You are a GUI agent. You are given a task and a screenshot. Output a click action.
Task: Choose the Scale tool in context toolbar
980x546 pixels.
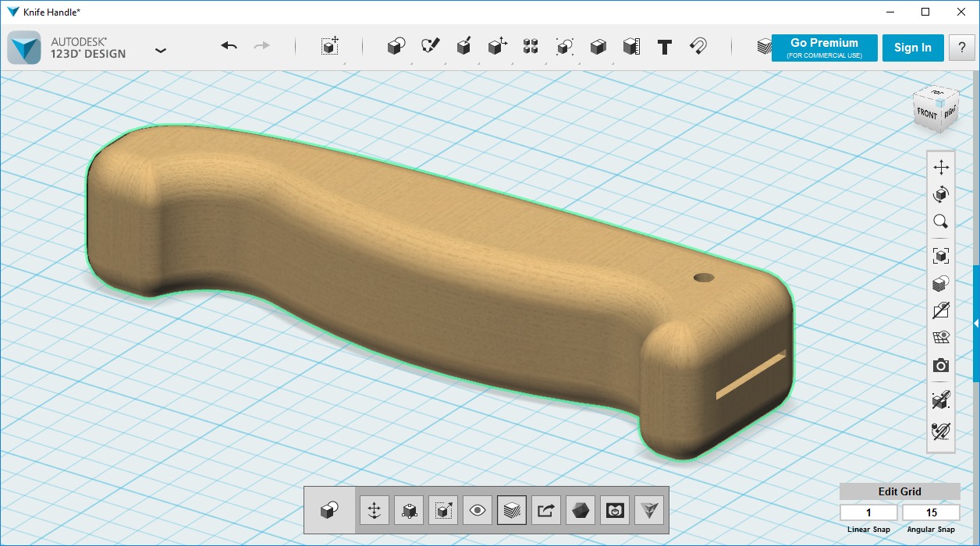[x=408, y=511]
